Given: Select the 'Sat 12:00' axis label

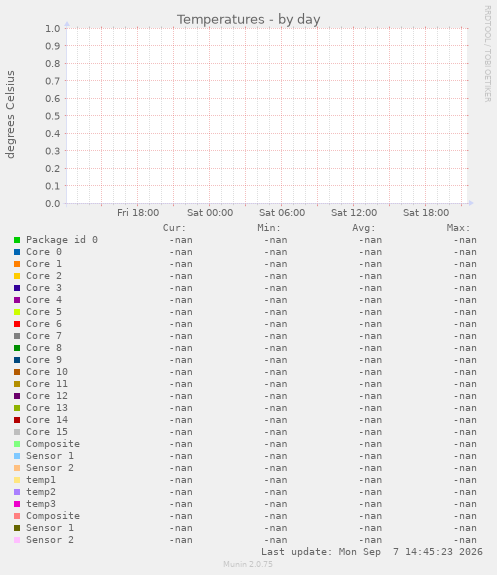Looking at the screenshot, I should tap(354, 213).
